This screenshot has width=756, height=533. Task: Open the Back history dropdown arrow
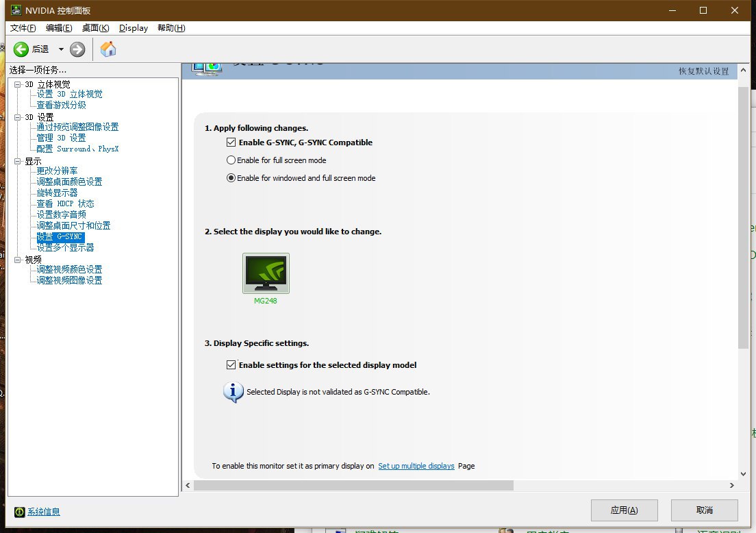tap(61, 49)
